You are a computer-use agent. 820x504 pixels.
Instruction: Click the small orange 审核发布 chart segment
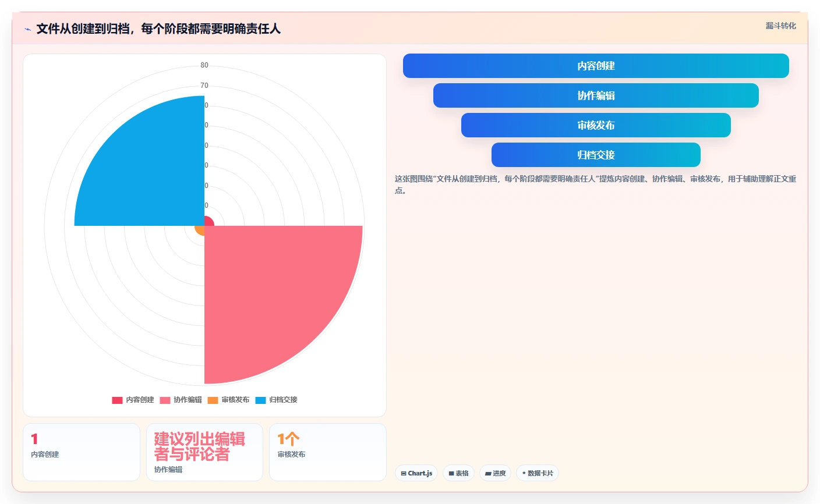[200, 230]
